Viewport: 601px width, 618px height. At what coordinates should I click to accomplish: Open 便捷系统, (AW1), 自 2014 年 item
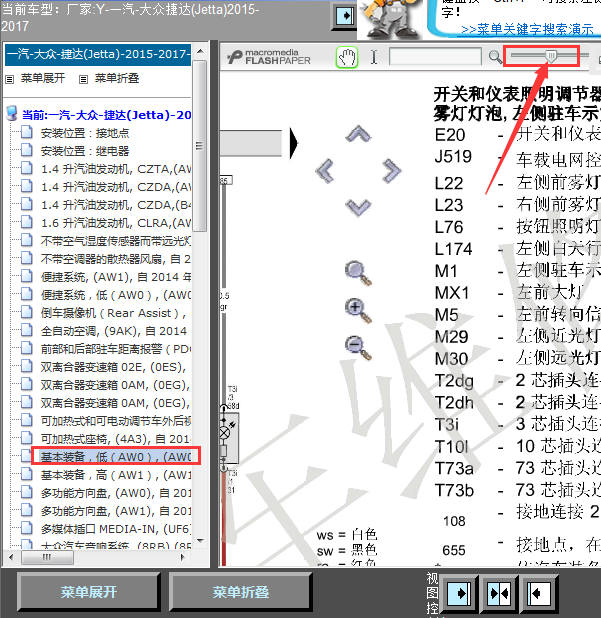pos(116,277)
